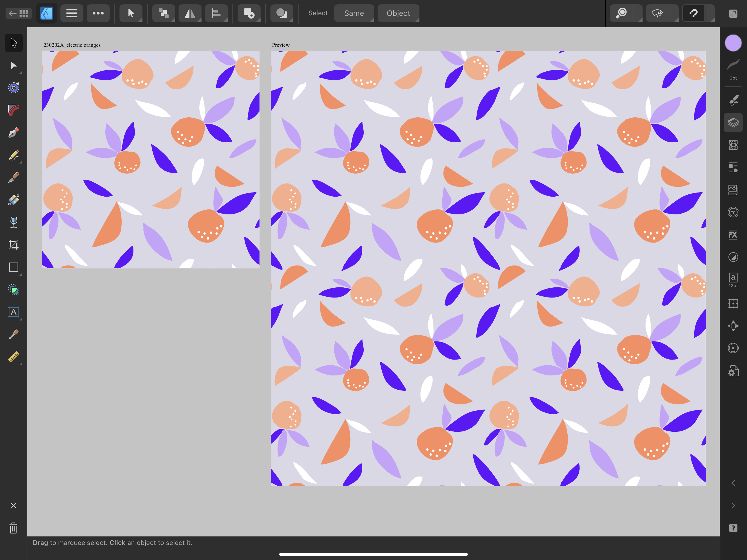Select the Fill gradient tool
This screenshot has height=560, width=747.
pos(13,200)
